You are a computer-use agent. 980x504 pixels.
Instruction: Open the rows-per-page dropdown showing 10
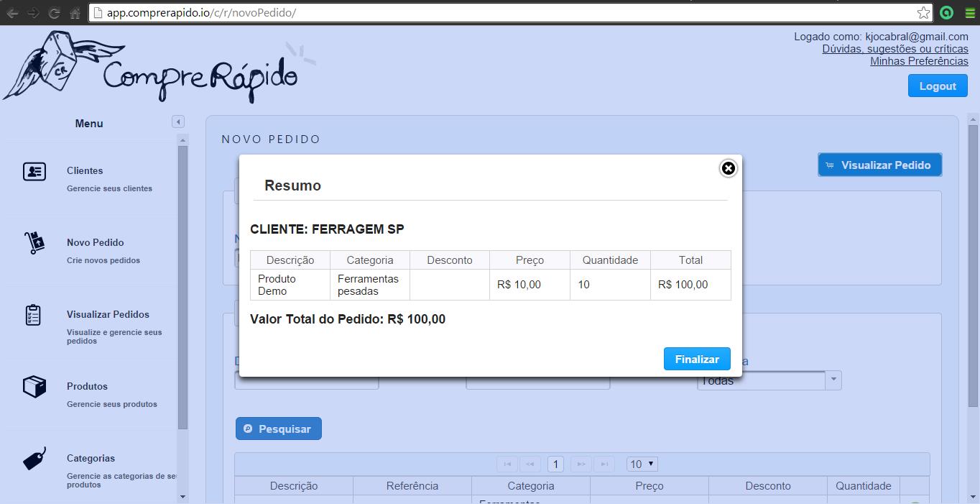(x=642, y=464)
